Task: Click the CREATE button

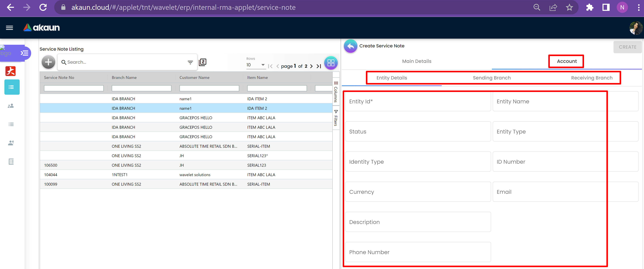Action: tap(627, 47)
